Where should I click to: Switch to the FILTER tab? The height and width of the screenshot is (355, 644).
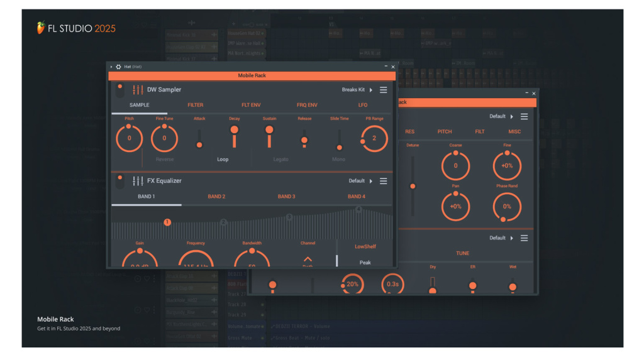tap(195, 105)
